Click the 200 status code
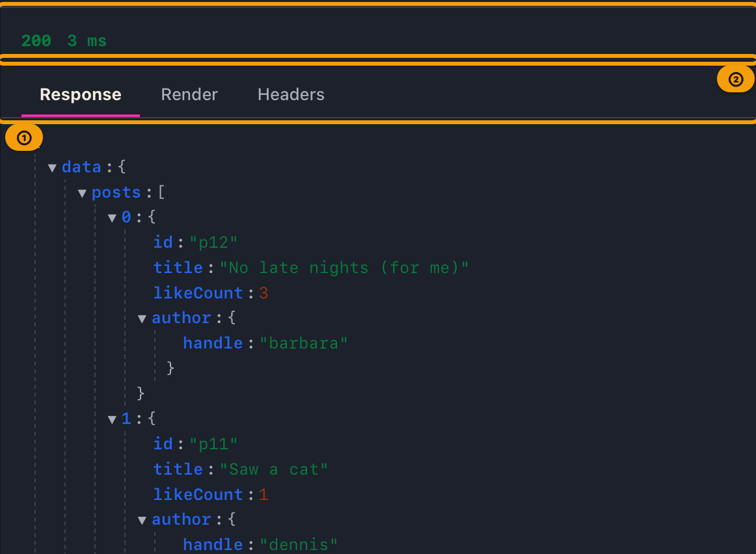 point(36,41)
